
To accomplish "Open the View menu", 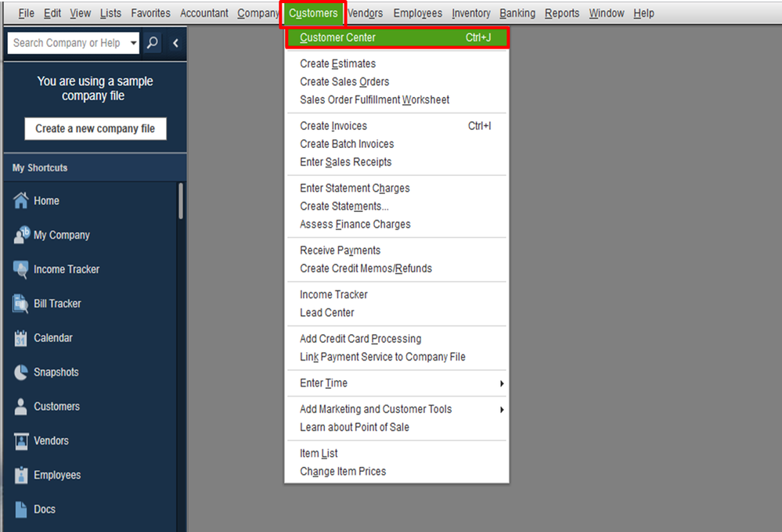I will tap(81, 13).
